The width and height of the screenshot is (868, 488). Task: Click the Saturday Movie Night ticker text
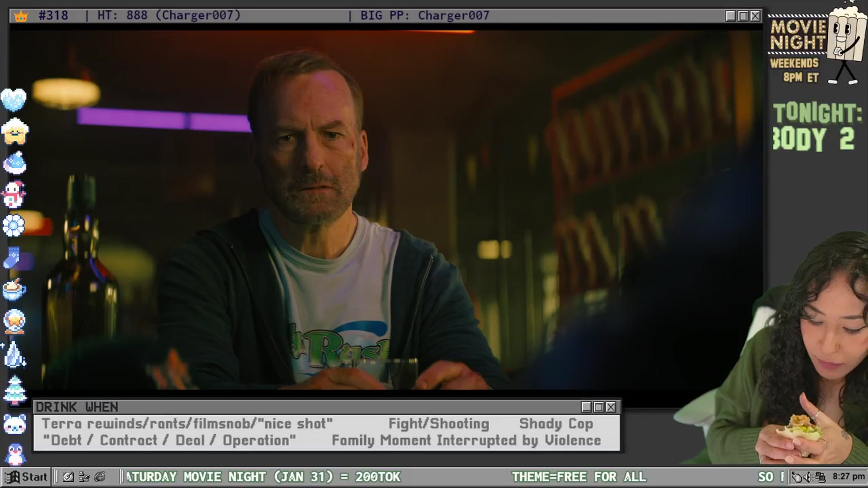[x=263, y=477]
